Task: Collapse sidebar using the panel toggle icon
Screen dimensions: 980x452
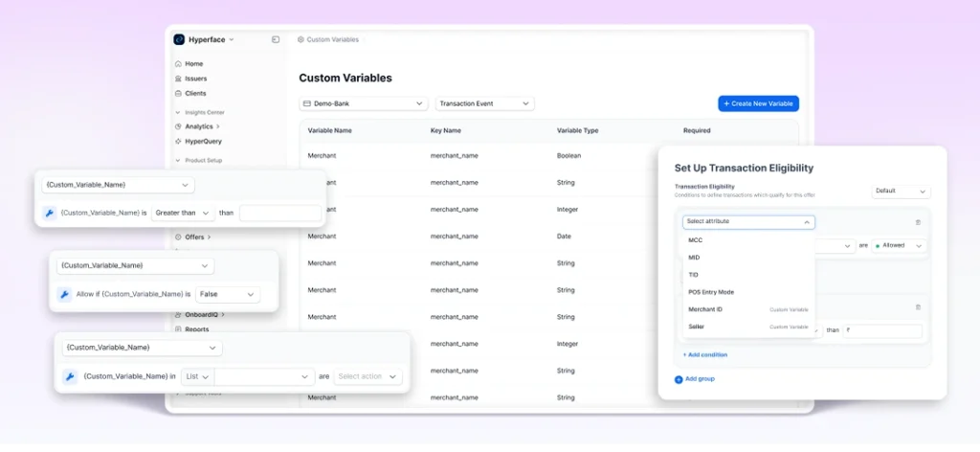Action: click(x=276, y=39)
